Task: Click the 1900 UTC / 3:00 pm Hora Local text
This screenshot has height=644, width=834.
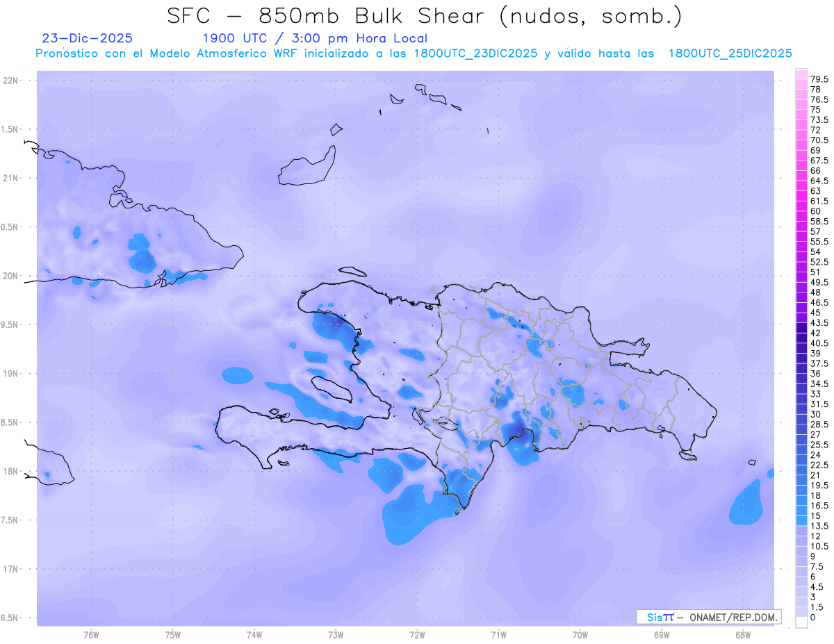Action: tap(314, 38)
